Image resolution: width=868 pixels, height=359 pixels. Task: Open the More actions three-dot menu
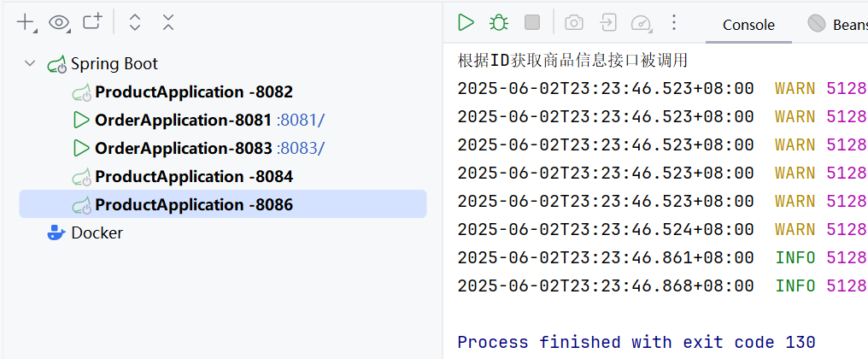tap(674, 23)
